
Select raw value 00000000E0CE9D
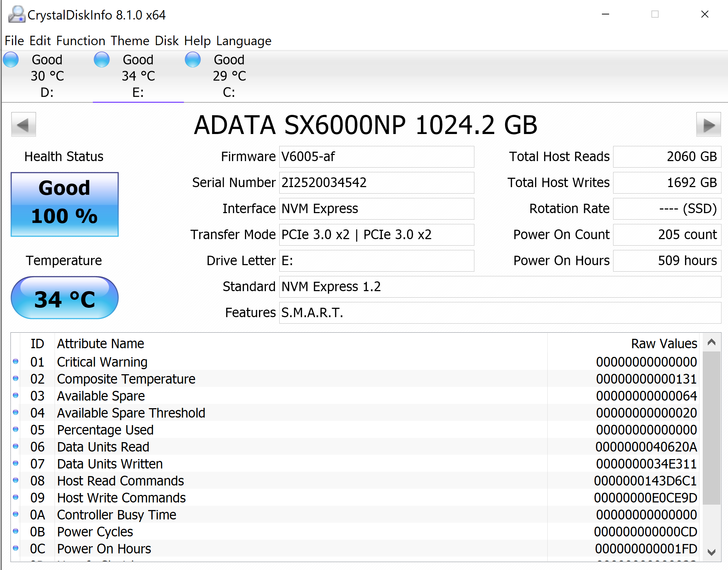[x=646, y=498]
